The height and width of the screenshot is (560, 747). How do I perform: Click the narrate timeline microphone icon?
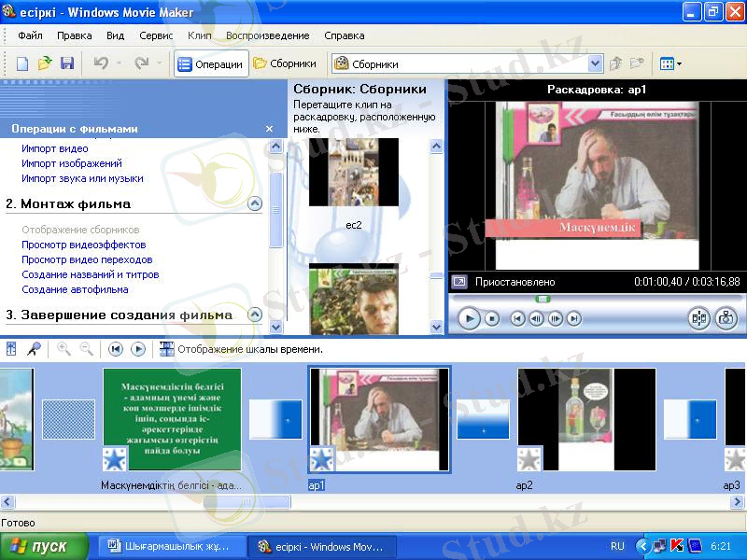click(x=33, y=349)
